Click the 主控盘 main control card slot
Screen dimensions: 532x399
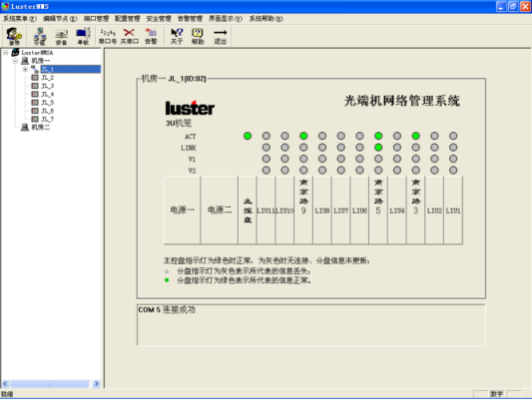[x=248, y=209]
